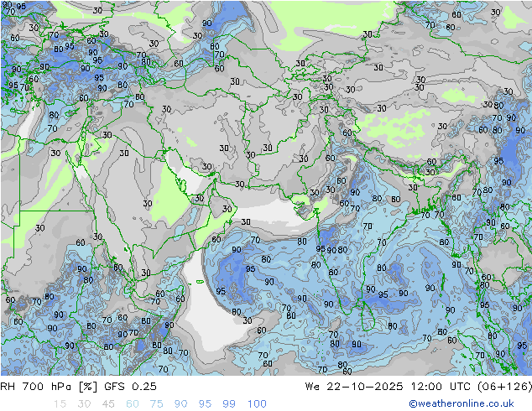Select legend value 45
This screenshot has height=411, width=532.
[108, 404]
